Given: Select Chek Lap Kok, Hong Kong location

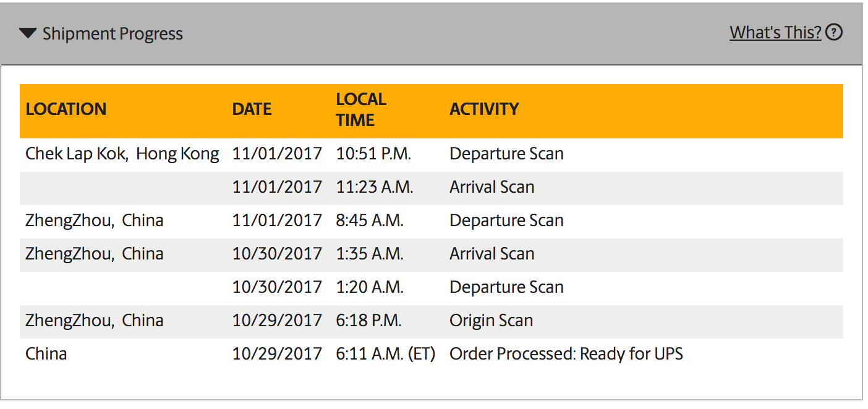Looking at the screenshot, I should tap(122, 154).
